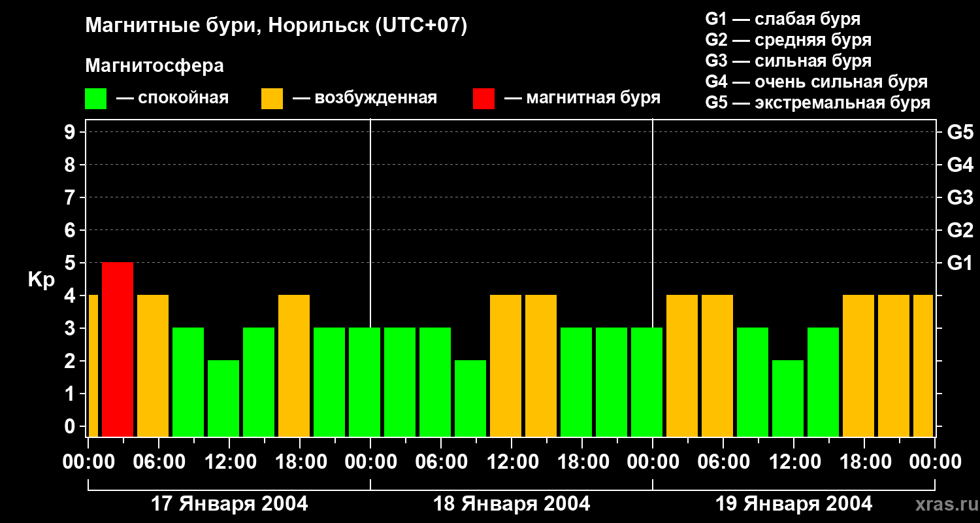Select the red Kp 5 storm bar
Screen dimensions: 980x523
(118, 349)
